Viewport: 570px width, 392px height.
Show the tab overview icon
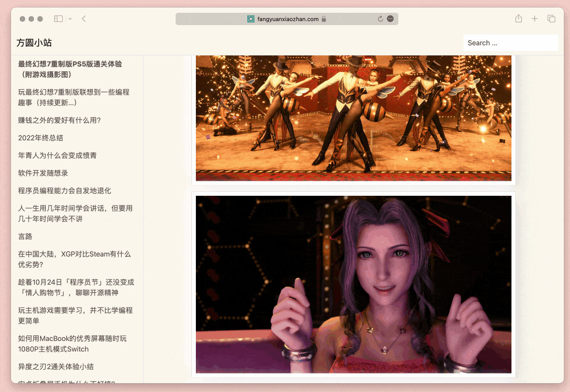point(551,19)
